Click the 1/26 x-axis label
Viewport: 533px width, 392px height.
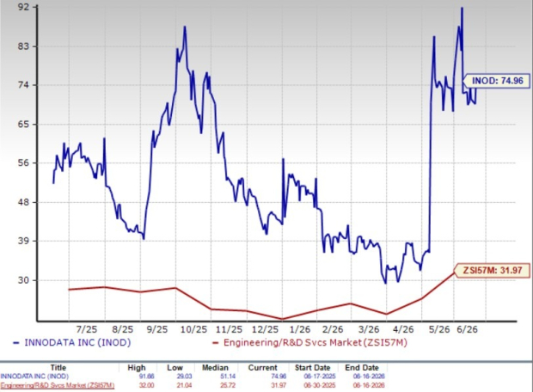(x=300, y=329)
